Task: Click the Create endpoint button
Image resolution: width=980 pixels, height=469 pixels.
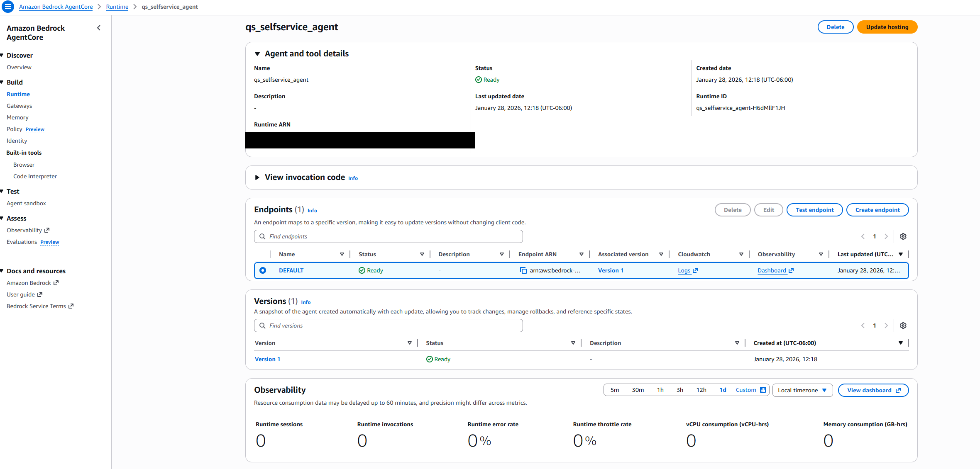Action: coord(877,210)
